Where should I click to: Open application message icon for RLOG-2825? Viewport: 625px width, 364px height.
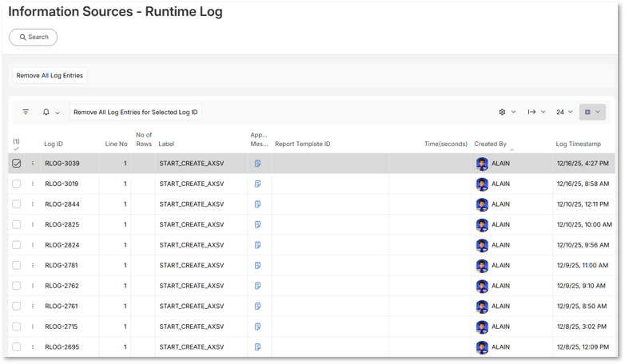[258, 224]
